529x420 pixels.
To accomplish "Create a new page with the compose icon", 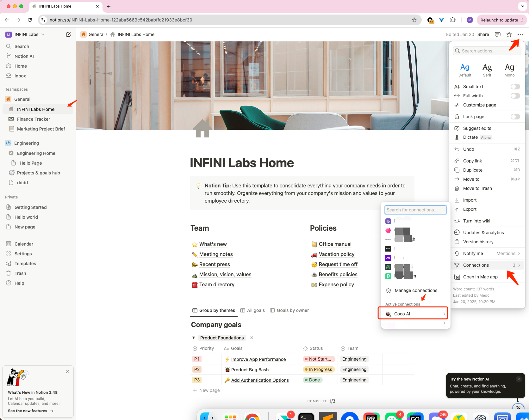I will pyautogui.click(x=68, y=34).
